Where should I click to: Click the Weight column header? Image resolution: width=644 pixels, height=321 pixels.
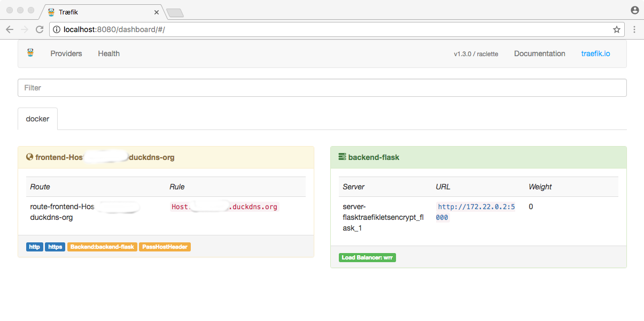click(540, 187)
